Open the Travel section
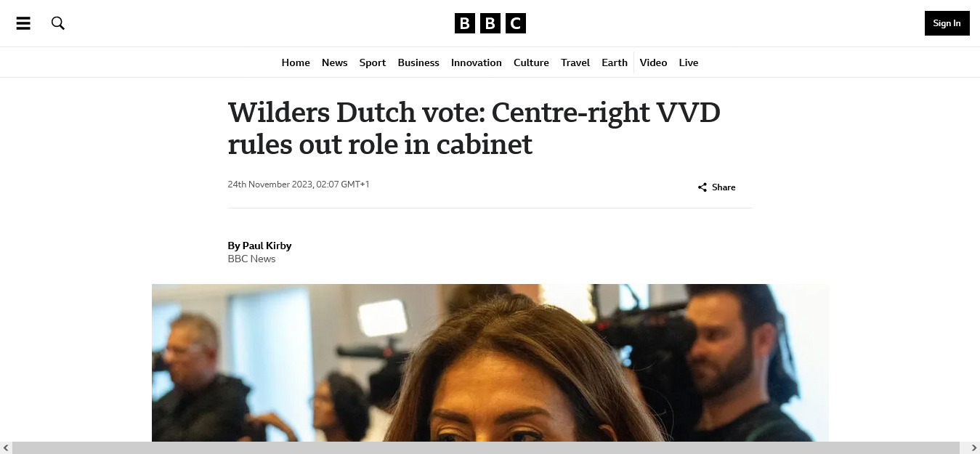 [575, 62]
